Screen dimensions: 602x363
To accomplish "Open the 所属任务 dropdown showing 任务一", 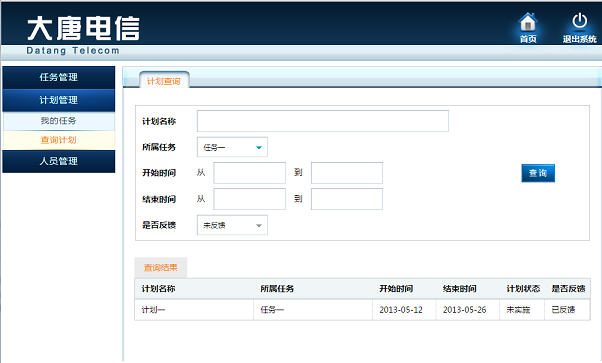I will pyautogui.click(x=232, y=147).
